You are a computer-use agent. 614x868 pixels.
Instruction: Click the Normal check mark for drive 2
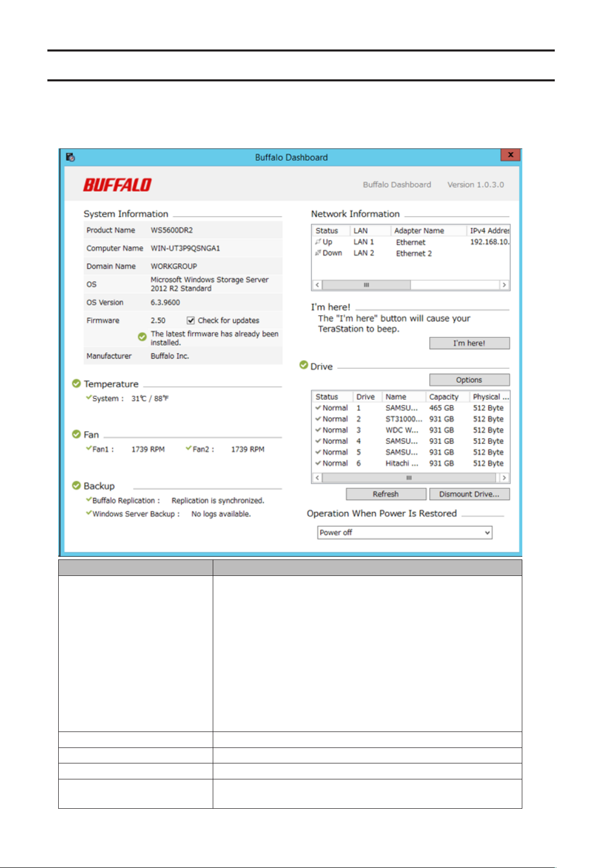pos(318,419)
